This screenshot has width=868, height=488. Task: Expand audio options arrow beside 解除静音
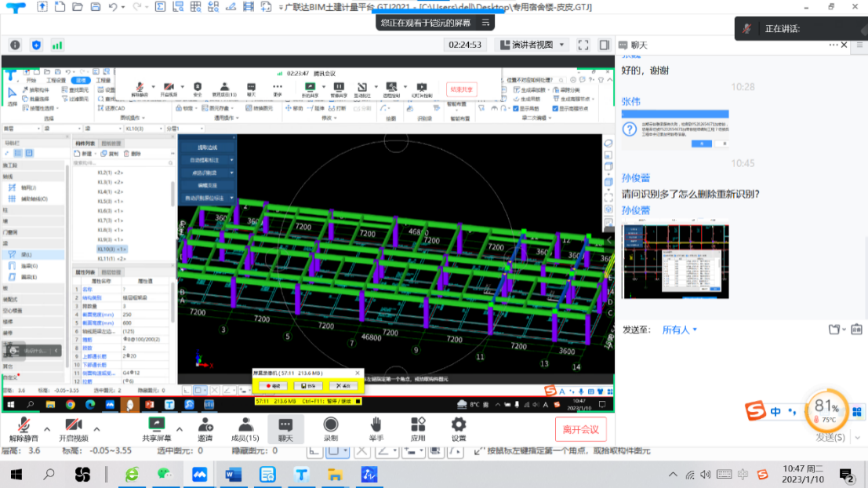(47, 428)
